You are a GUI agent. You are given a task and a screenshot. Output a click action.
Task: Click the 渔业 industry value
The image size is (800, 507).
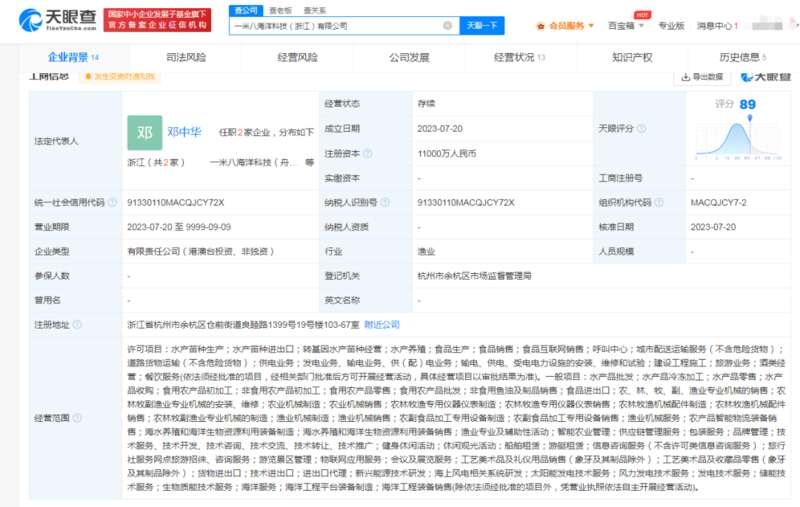click(426, 251)
